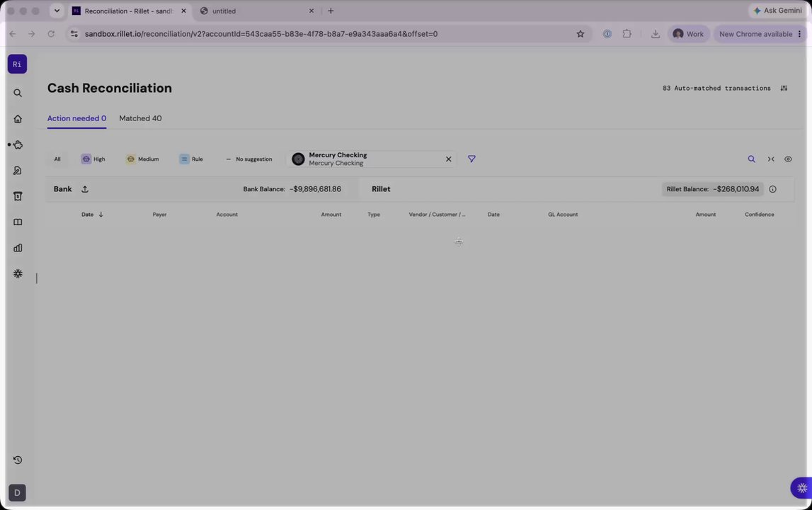
Task: Filter by No suggestion
Action: coord(249,159)
